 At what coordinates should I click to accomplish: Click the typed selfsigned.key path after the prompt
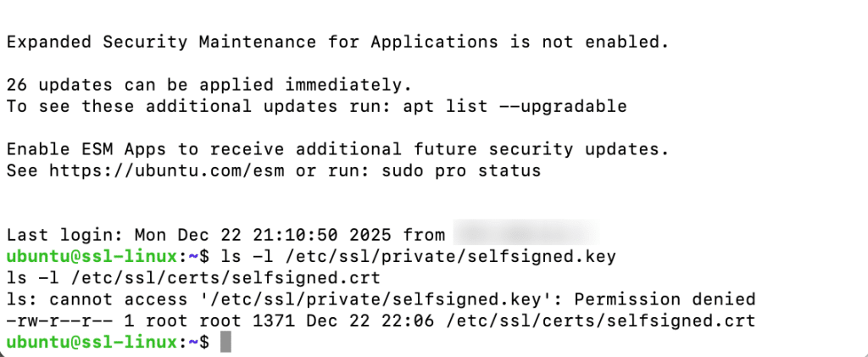point(450,256)
